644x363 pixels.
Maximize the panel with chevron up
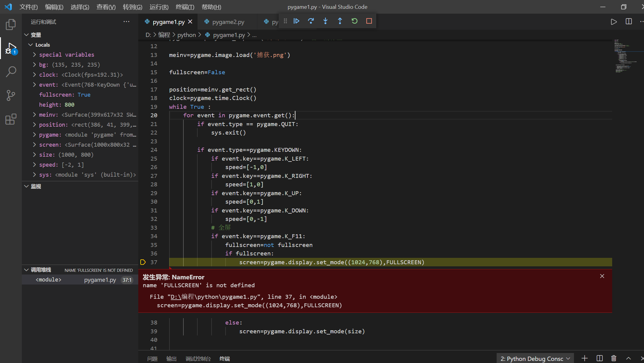point(629,358)
